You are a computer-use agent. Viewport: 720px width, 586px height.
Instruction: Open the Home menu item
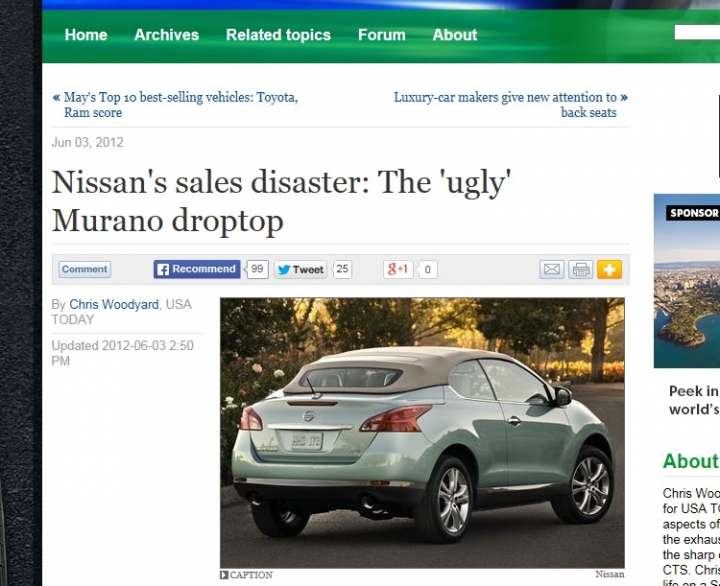(86, 35)
